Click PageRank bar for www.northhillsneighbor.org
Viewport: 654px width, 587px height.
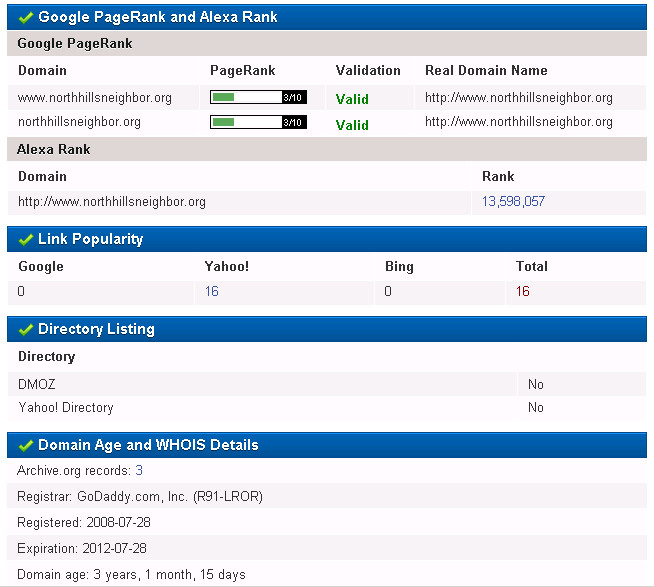[258, 97]
